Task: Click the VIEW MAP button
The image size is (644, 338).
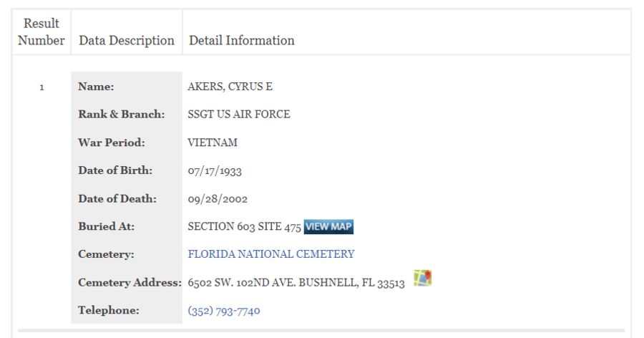Action: (x=328, y=226)
